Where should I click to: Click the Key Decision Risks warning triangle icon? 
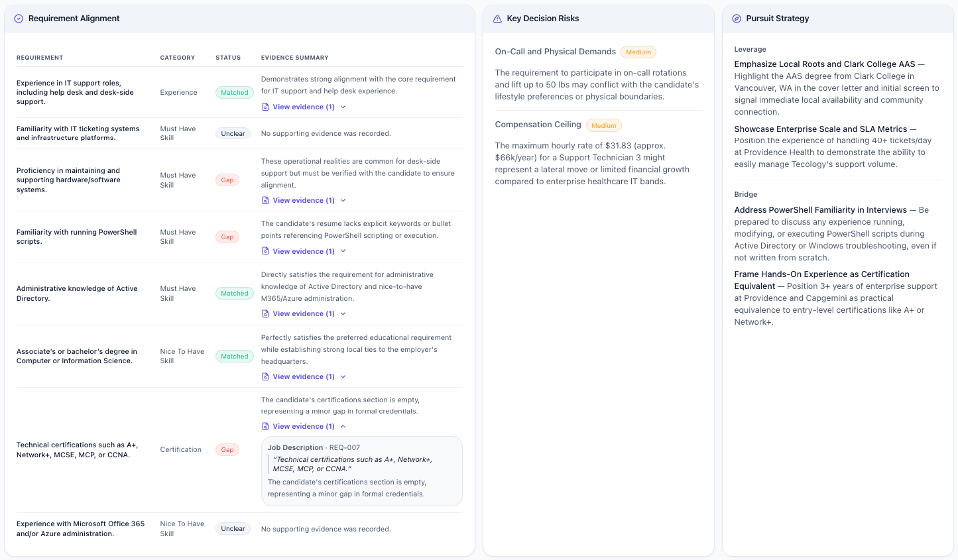tap(497, 19)
